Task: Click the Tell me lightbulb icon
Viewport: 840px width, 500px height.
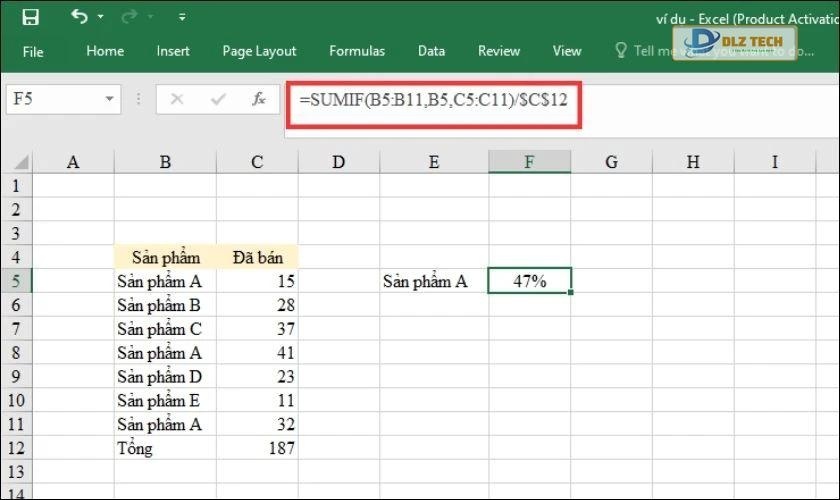Action: 620,50
